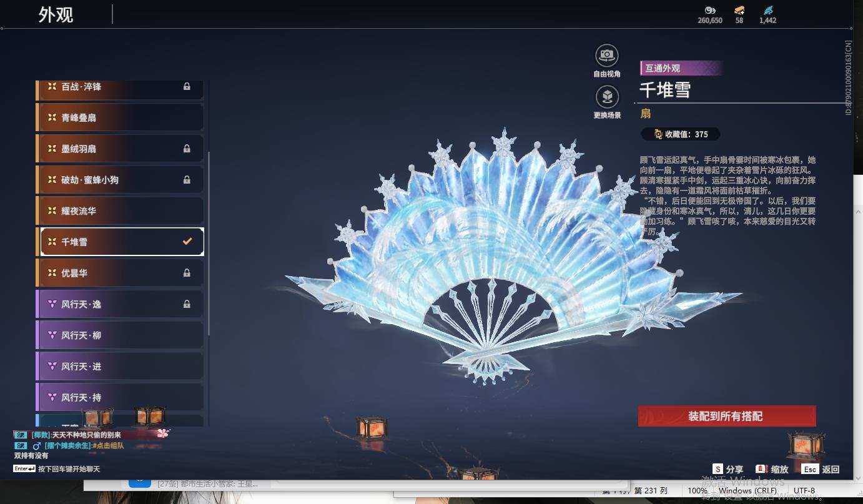863x504 pixels.
Task: Click the lock icon on 优昙华
Action: point(187,273)
